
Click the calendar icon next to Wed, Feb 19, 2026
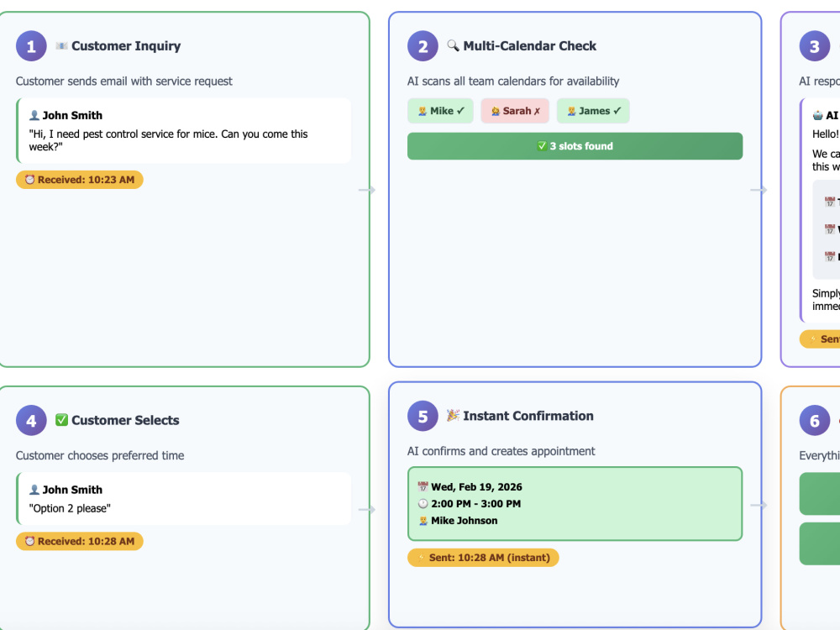423,487
